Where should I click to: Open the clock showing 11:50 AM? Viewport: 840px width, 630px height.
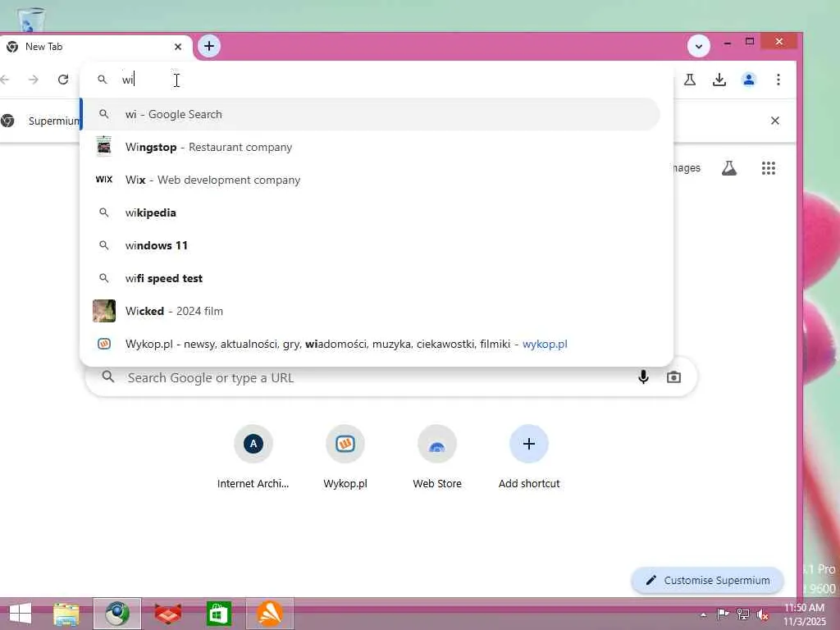(x=804, y=614)
